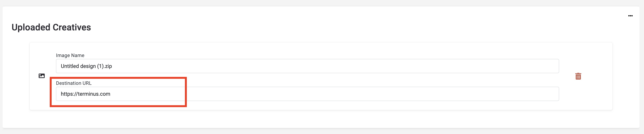The image size is (644, 134).
Task: Open panel overflow menu at top right
Action: (630, 16)
